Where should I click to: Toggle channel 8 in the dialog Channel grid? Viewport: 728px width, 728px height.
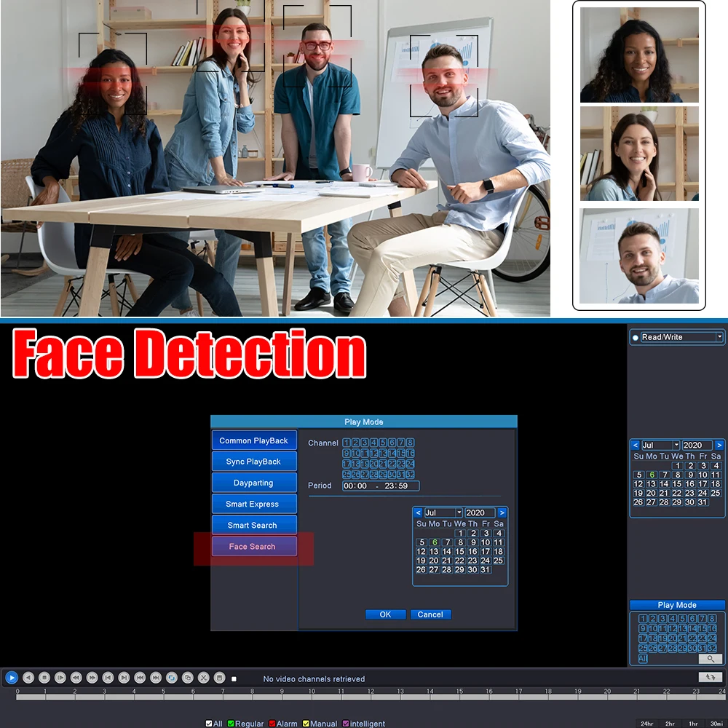coord(410,443)
